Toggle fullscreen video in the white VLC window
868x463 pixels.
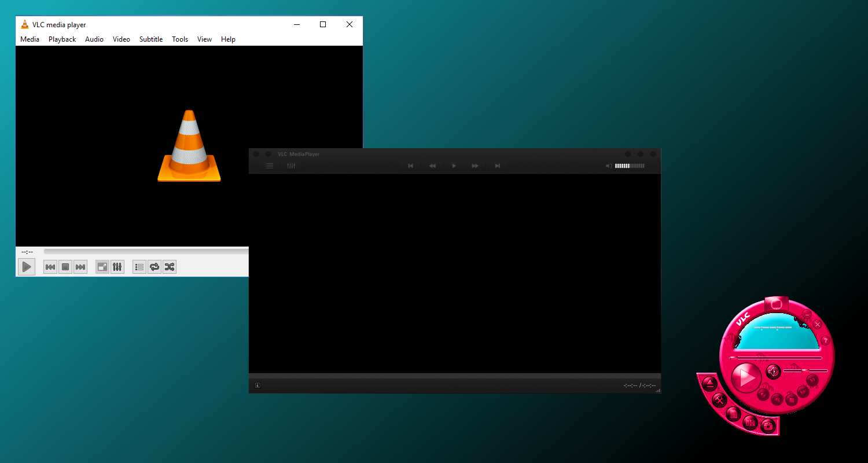coord(102,267)
